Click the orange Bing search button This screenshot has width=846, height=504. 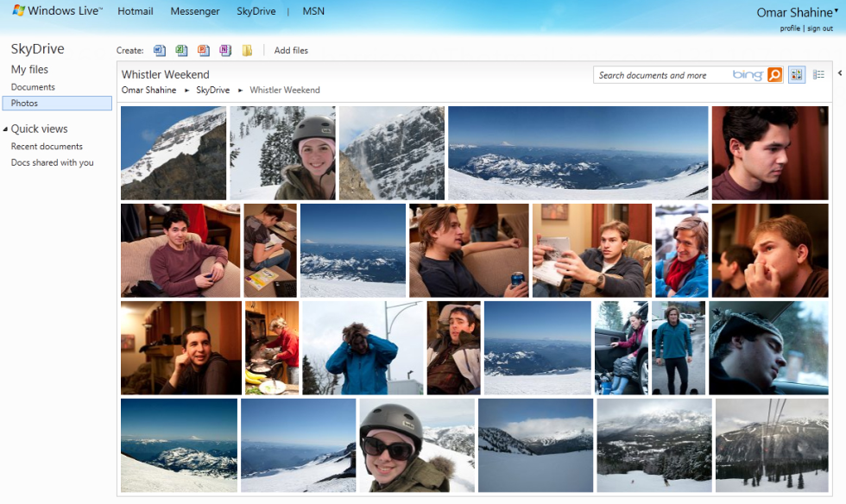774,75
